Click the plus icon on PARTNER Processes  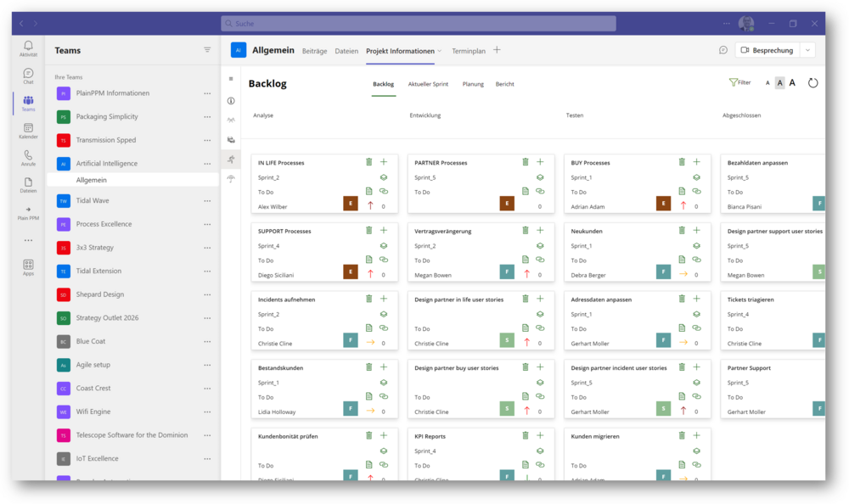click(x=540, y=161)
